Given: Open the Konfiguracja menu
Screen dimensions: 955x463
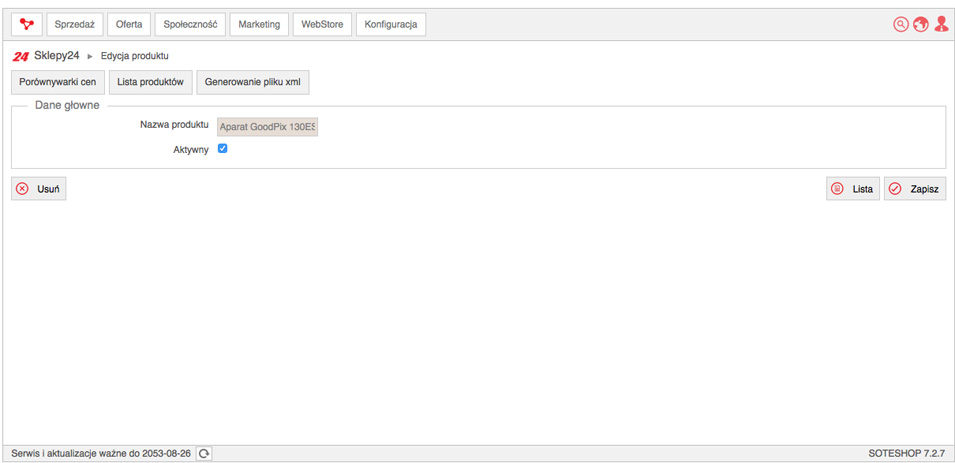Looking at the screenshot, I should tap(391, 24).
